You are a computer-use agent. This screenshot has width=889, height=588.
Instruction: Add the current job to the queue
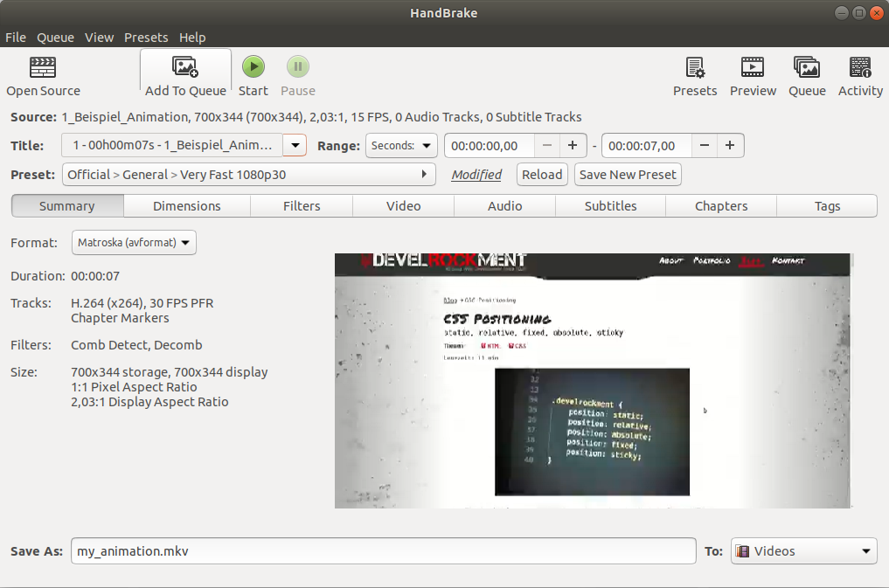pos(185,77)
